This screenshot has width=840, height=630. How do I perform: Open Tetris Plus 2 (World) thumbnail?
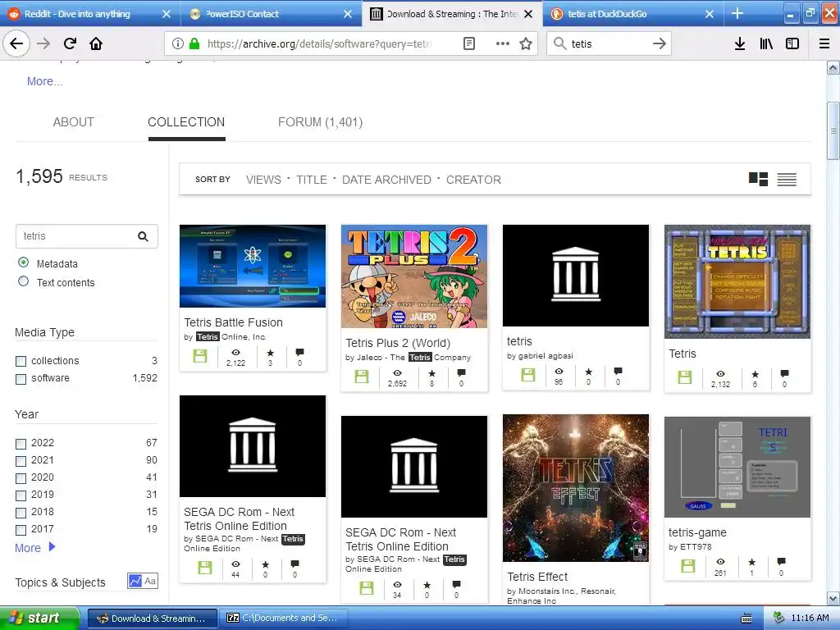pyautogui.click(x=414, y=276)
